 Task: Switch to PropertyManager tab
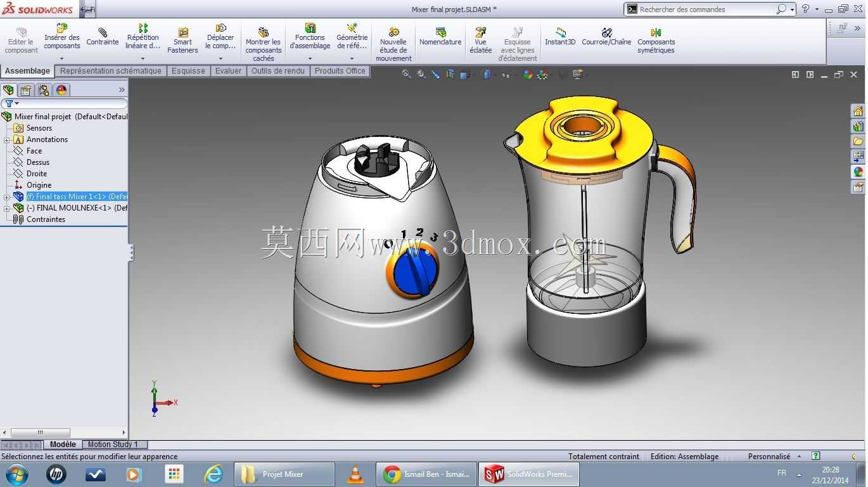(26, 90)
